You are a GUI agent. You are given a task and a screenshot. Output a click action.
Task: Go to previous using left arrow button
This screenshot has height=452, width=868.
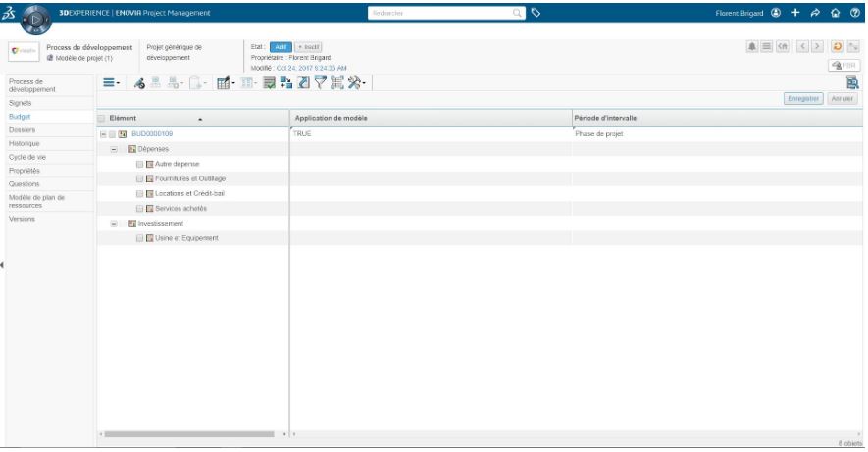(x=802, y=46)
